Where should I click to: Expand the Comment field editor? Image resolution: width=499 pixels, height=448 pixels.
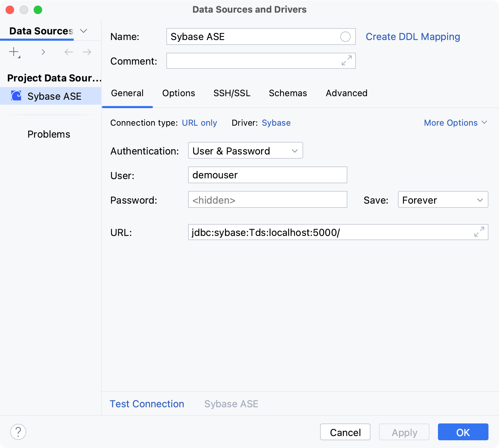(346, 61)
